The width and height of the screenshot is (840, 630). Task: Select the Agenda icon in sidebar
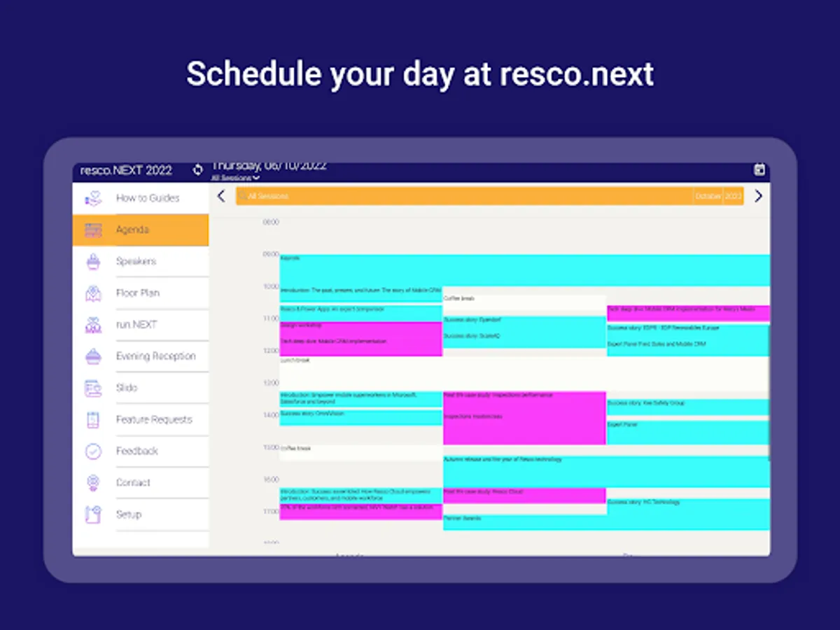point(93,230)
